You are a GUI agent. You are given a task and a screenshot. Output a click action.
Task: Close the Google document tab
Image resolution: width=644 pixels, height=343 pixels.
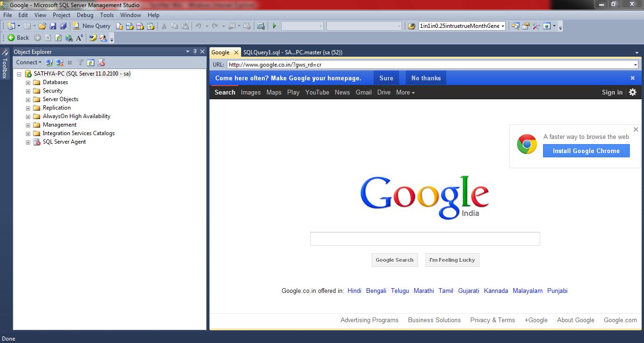[236, 52]
